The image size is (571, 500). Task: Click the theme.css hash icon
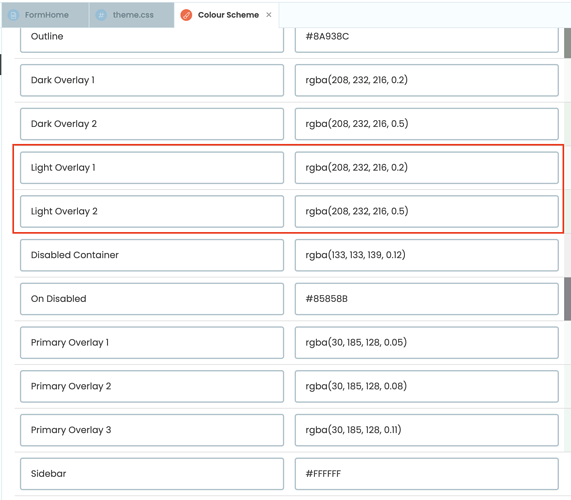point(101,15)
